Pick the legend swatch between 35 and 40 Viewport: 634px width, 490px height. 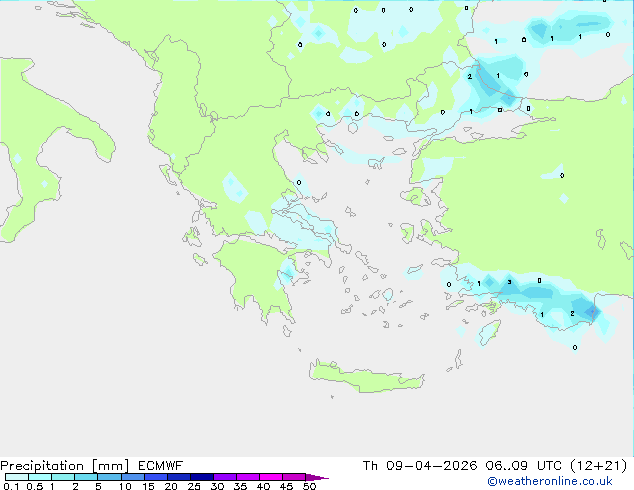click(x=248, y=477)
